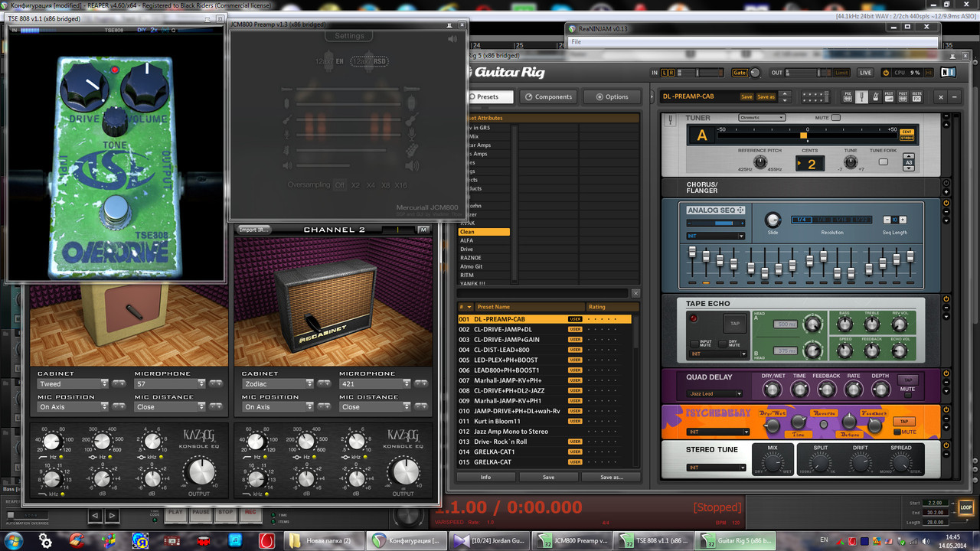Image resolution: width=980 pixels, height=551 pixels.
Task: Toggle the Tuner MUTE checkbox
Action: (836, 118)
